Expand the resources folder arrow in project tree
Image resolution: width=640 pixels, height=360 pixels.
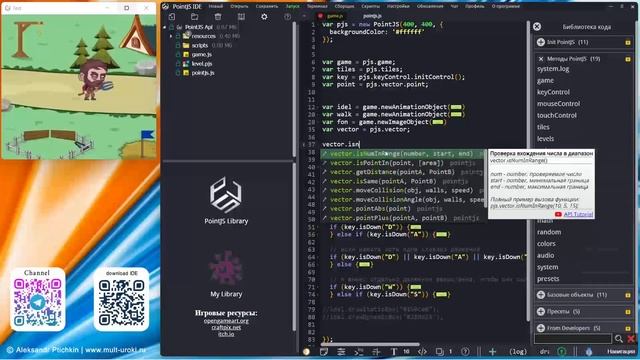pos(171,36)
